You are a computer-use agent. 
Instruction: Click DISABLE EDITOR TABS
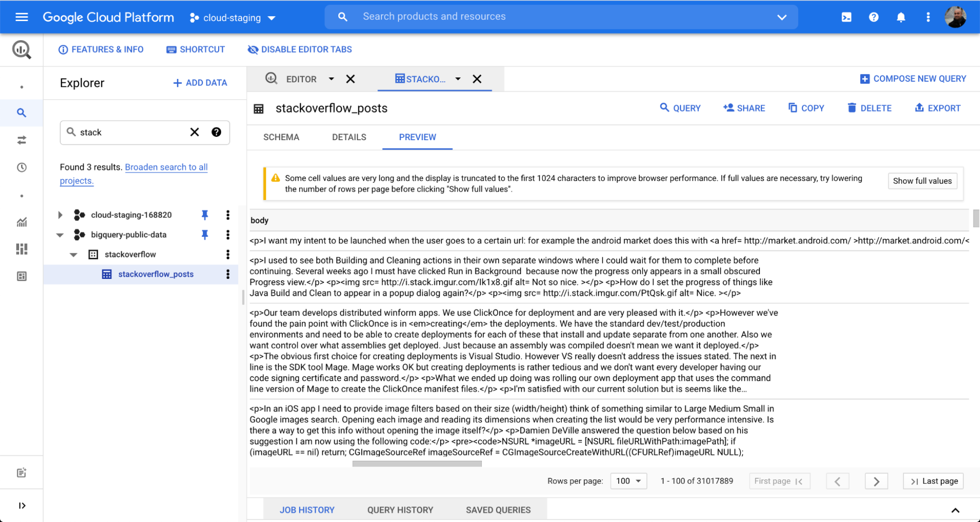pyautogui.click(x=300, y=50)
